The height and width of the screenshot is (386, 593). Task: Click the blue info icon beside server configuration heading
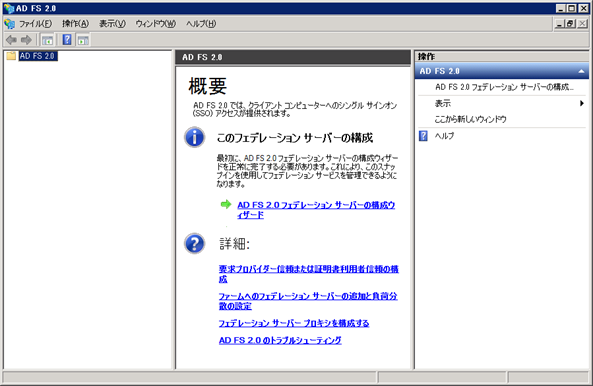click(x=194, y=137)
